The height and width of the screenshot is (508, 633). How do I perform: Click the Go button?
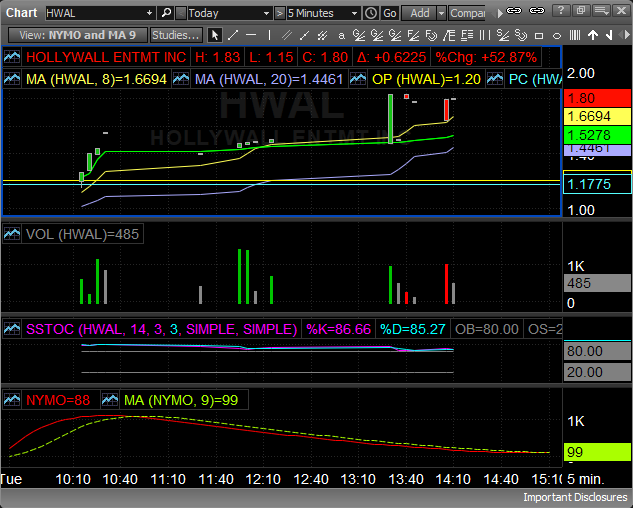click(389, 13)
